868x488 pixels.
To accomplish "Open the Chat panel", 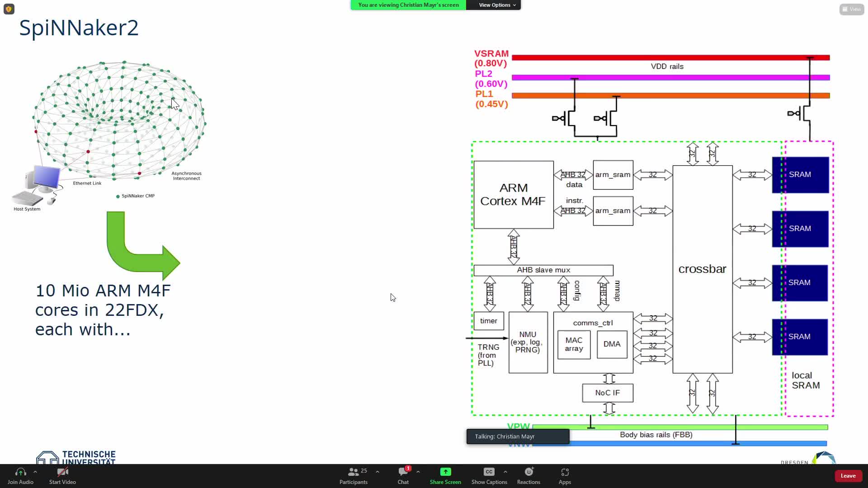I will (x=403, y=476).
